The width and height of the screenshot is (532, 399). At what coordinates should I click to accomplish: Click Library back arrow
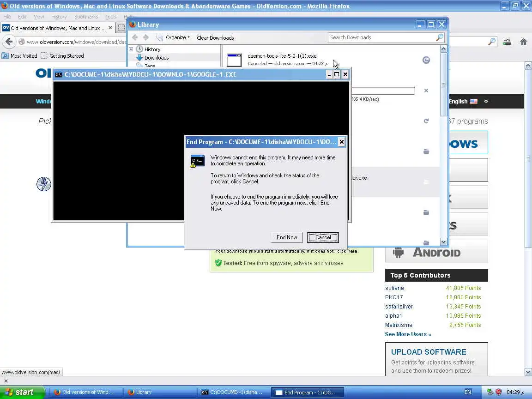pos(135,37)
